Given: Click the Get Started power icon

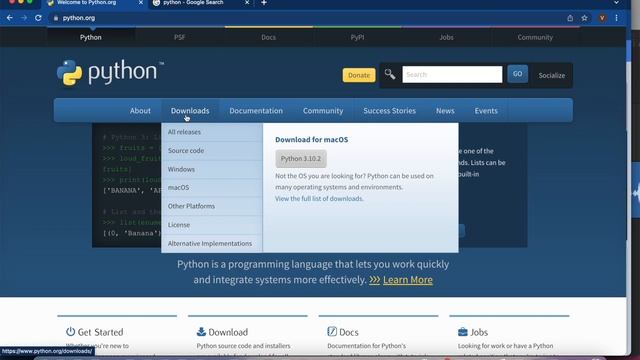Looking at the screenshot, I should pyautogui.click(x=71, y=331).
